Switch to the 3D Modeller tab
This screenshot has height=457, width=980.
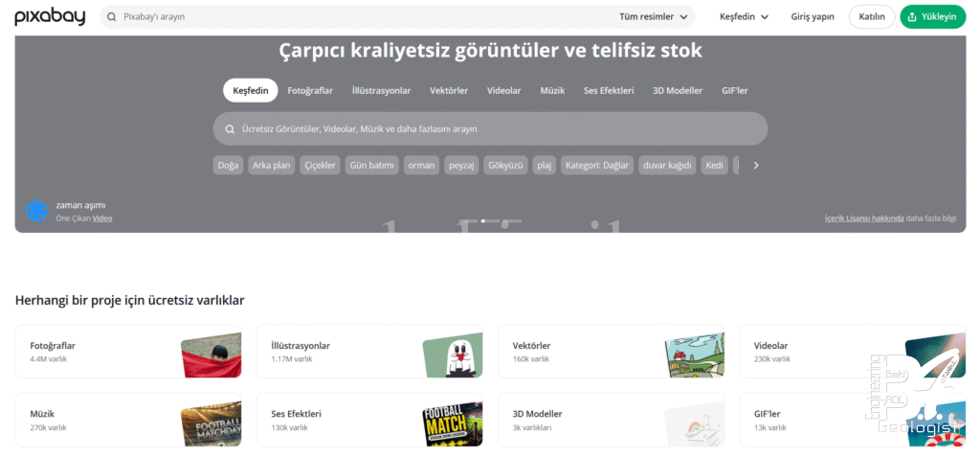[x=678, y=91]
